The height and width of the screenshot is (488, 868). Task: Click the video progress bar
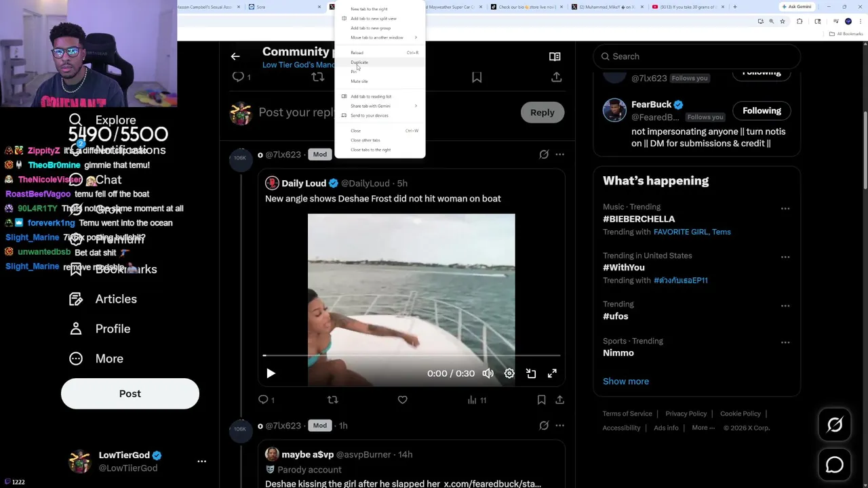click(x=412, y=355)
